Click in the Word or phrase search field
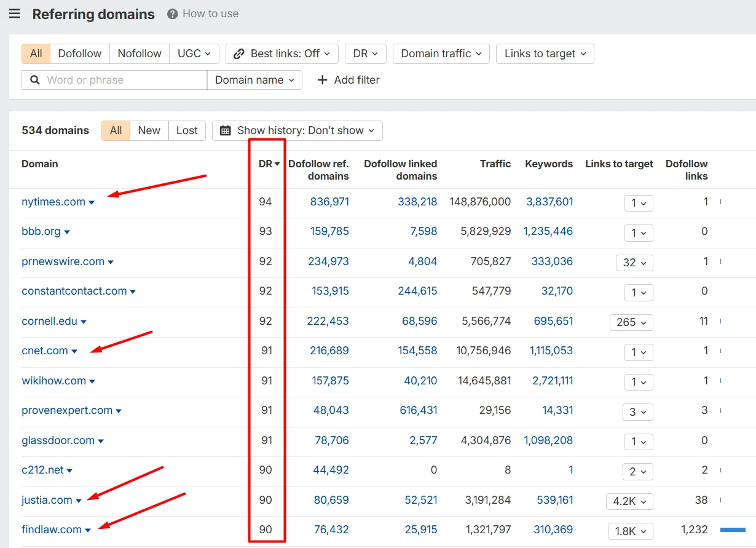This screenshot has width=756, height=548. click(x=114, y=80)
